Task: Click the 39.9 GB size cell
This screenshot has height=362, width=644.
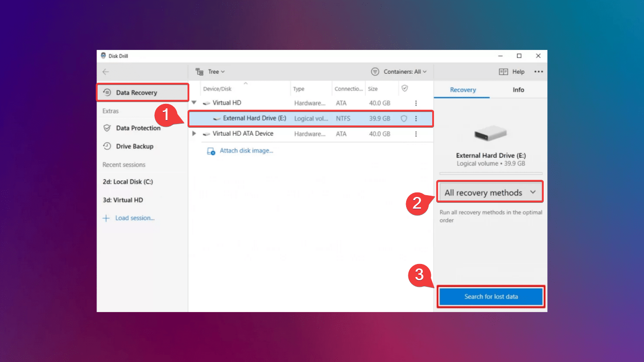Action: point(380,119)
